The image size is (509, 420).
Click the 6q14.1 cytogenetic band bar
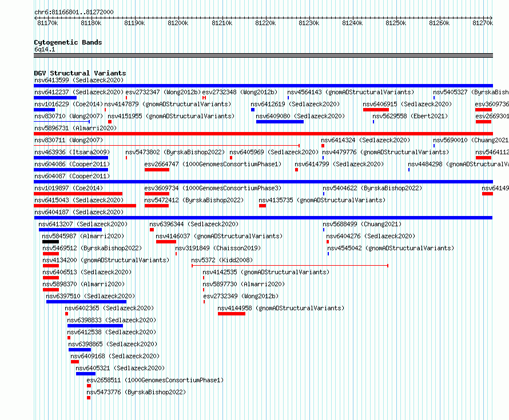pos(263,56)
